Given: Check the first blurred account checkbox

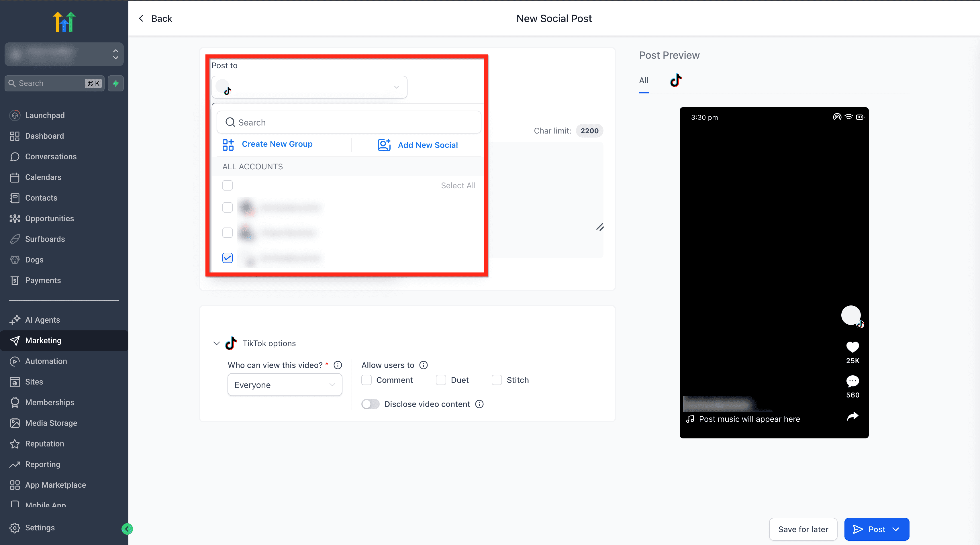Looking at the screenshot, I should [228, 207].
